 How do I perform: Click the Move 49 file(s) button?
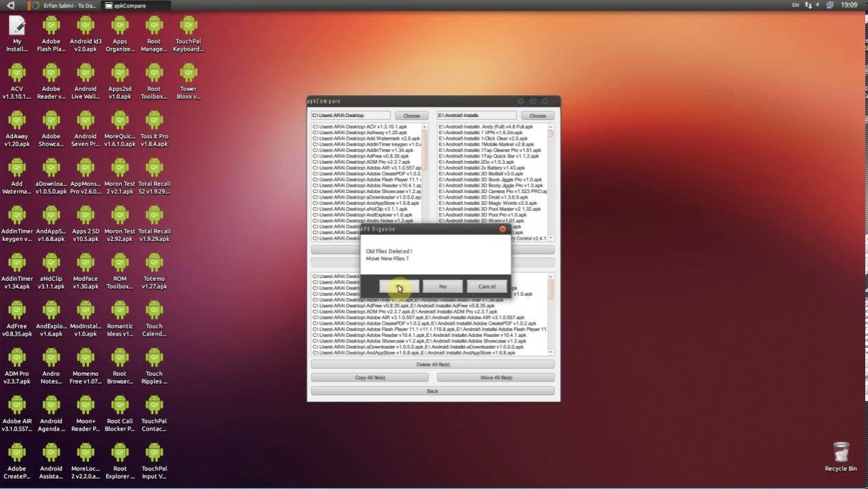click(x=496, y=377)
